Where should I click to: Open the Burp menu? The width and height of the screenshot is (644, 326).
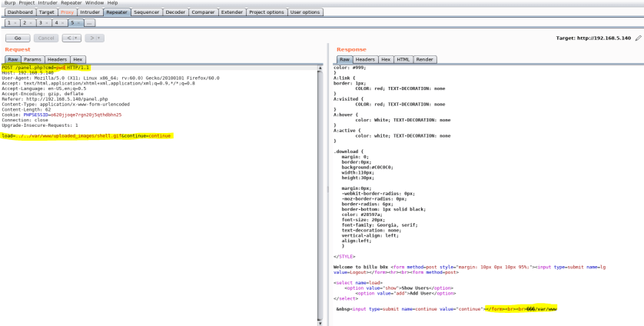click(x=12, y=3)
